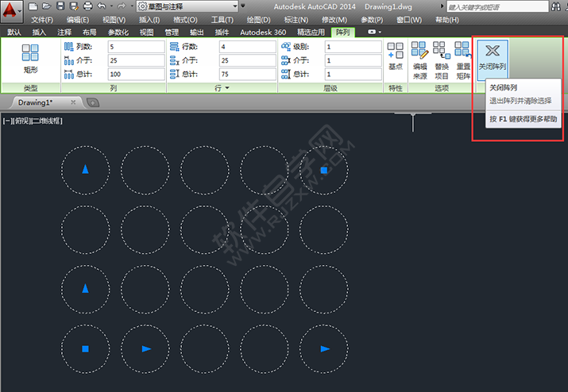Viewport: 568px width, 392px height.
Task: Click the top-right square grip
Action: point(324,170)
